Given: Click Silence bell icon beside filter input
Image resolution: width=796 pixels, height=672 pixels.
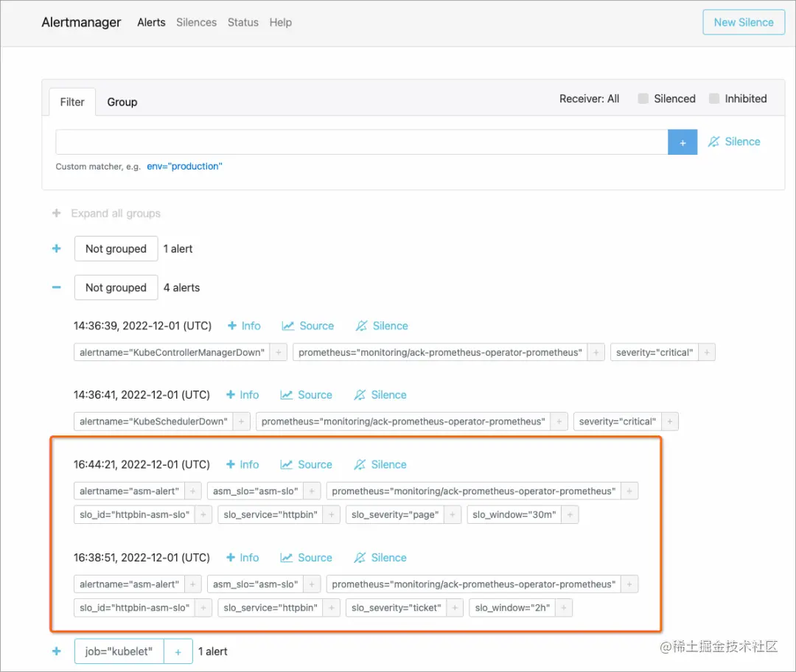Looking at the screenshot, I should 713,141.
